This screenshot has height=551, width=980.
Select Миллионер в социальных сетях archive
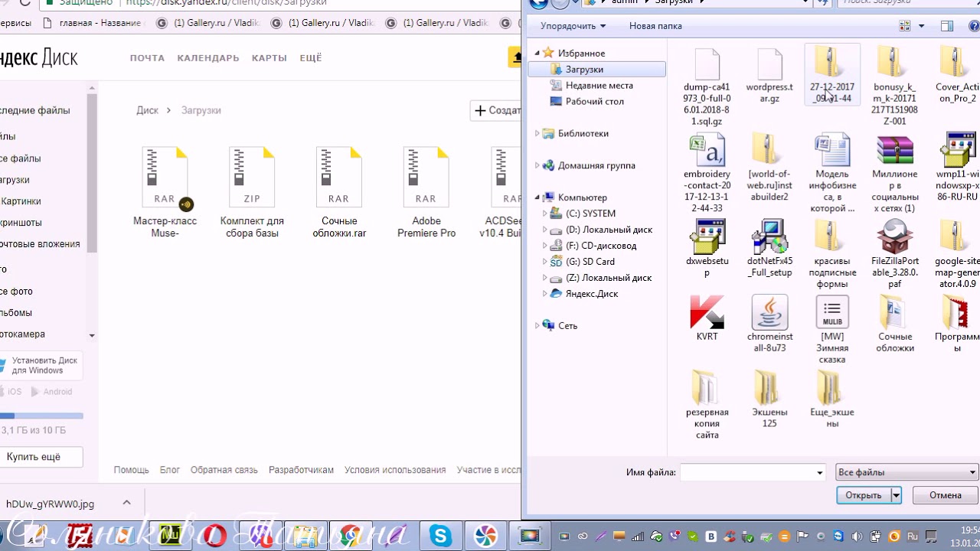894,174
